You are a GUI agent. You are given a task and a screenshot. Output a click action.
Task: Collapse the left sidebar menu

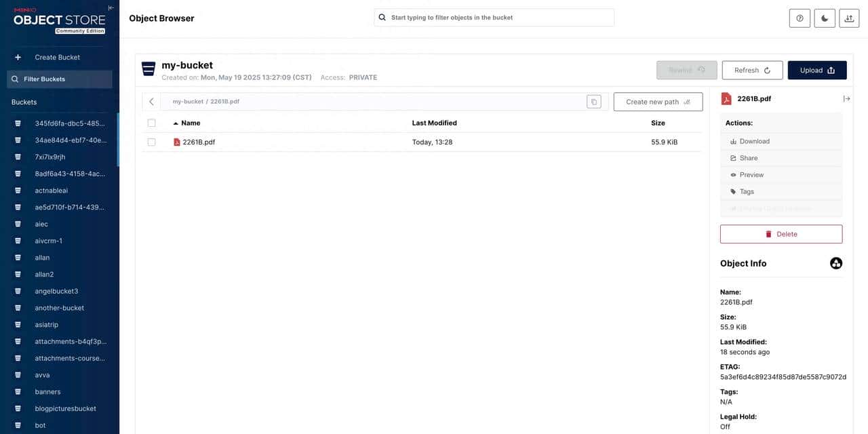click(111, 7)
